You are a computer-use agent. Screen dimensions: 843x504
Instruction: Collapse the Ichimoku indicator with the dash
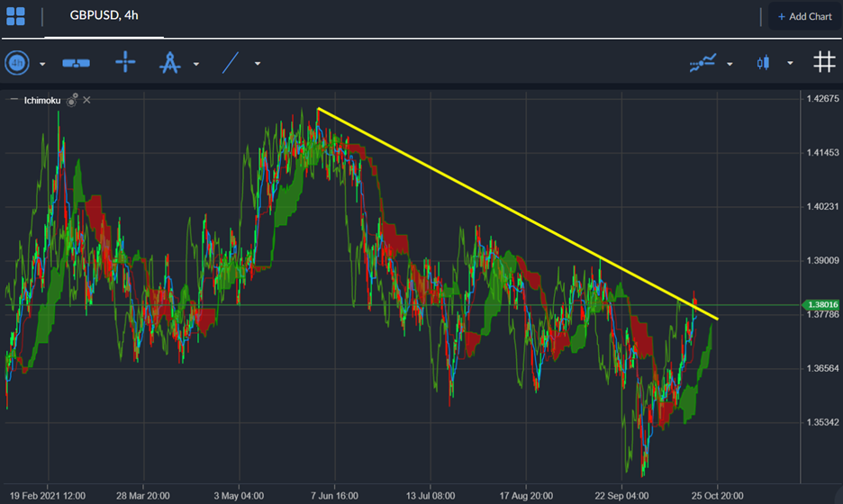14,100
